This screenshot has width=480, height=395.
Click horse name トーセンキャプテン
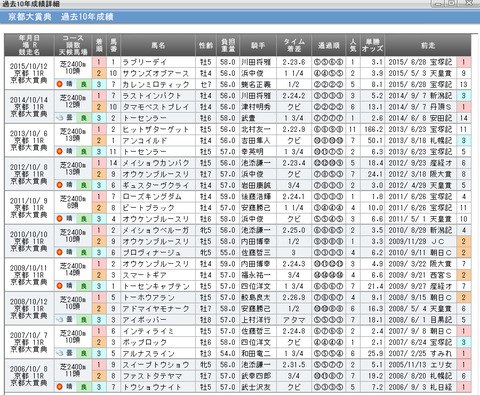click(156, 286)
